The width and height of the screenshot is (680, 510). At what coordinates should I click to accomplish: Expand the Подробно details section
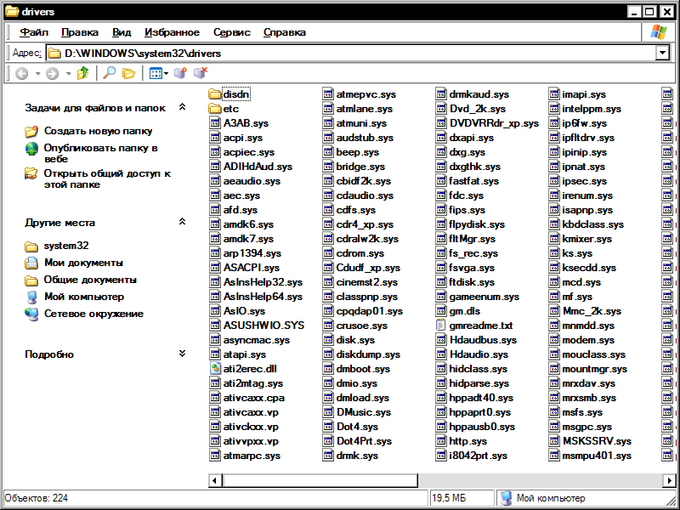coord(182,353)
